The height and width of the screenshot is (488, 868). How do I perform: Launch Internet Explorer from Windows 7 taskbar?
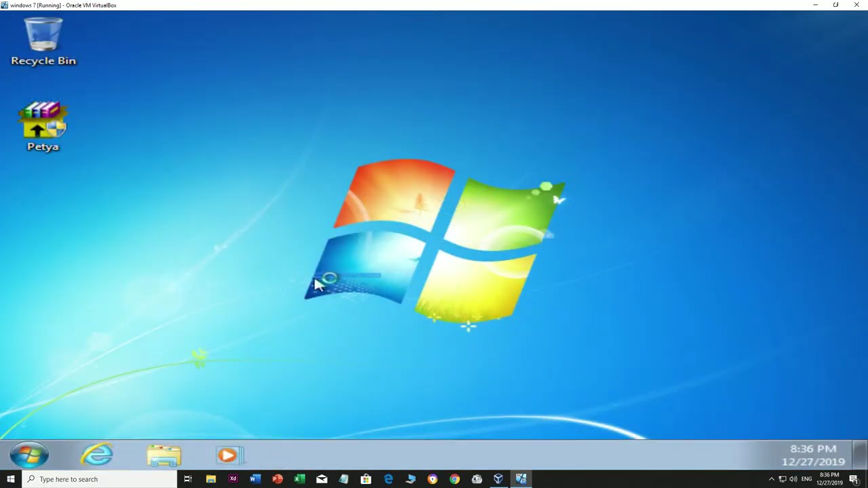[97, 455]
